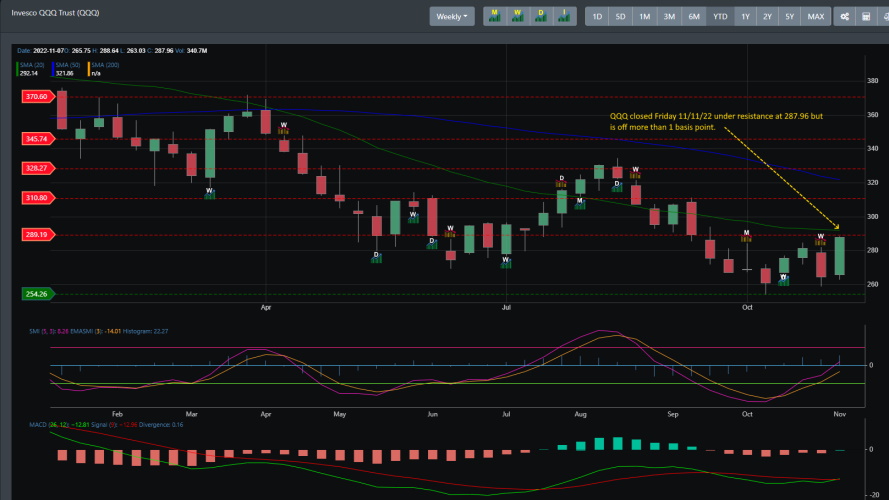Switch to the 3M time range
This screenshot has width=889, height=500.
point(669,16)
